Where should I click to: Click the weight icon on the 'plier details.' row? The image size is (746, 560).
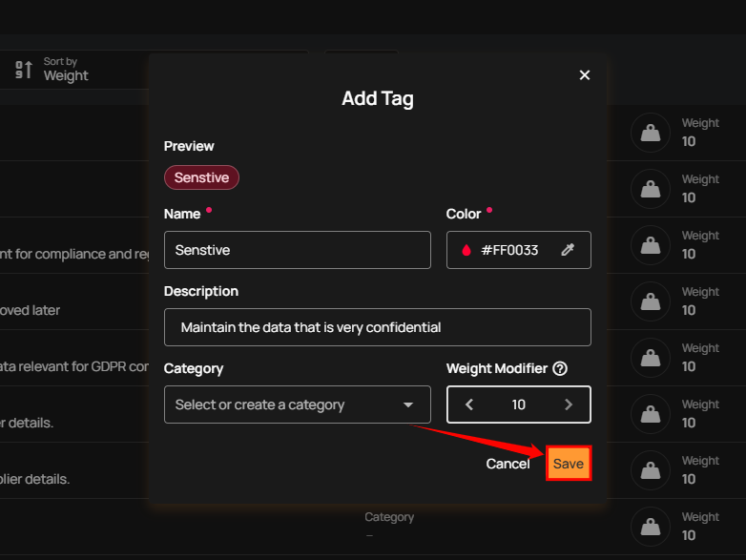click(x=651, y=470)
